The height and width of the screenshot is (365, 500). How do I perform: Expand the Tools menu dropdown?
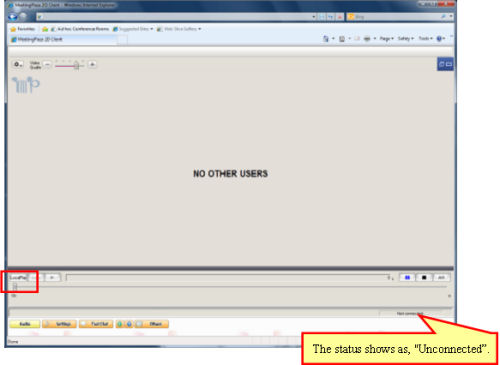[x=425, y=39]
